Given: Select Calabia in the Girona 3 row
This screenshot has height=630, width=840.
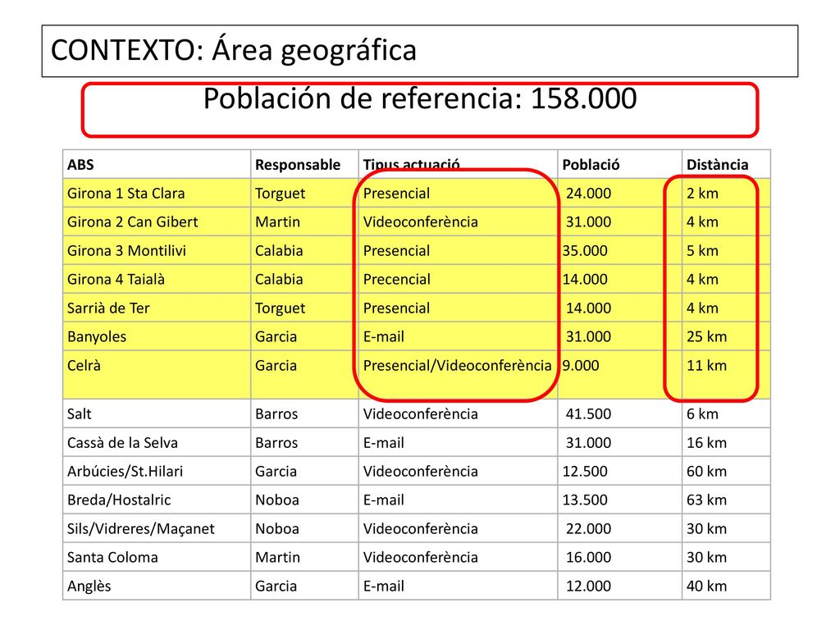Looking at the screenshot, I should coord(279,251).
